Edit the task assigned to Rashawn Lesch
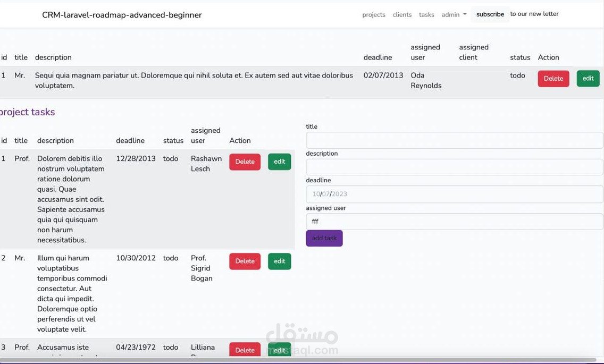This screenshot has height=364, width=604. tap(279, 162)
